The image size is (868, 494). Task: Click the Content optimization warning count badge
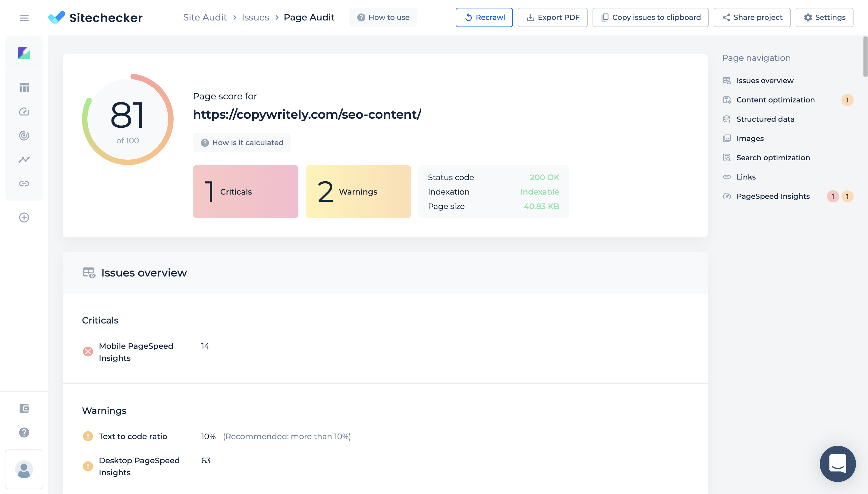[847, 100]
